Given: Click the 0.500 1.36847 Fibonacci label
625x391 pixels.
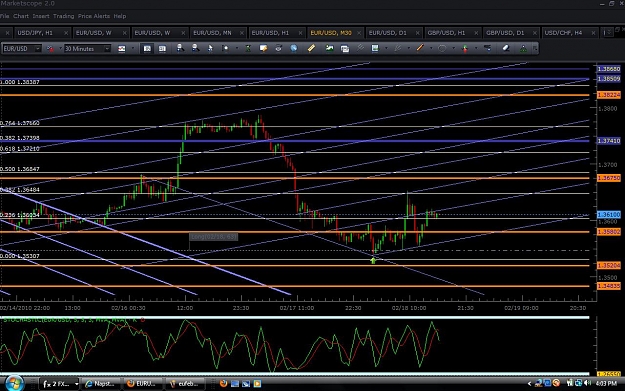Looking at the screenshot, I should (x=20, y=169).
